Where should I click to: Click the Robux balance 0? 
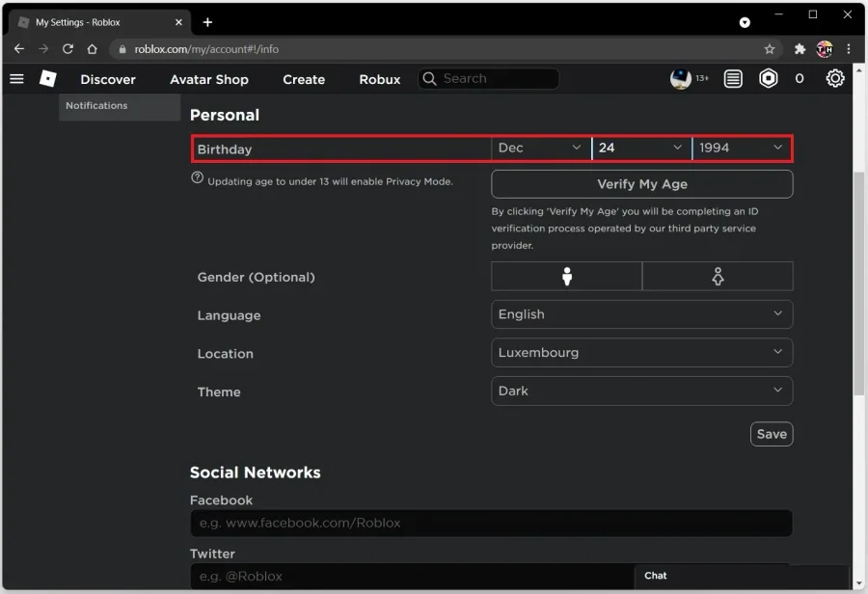coord(800,79)
